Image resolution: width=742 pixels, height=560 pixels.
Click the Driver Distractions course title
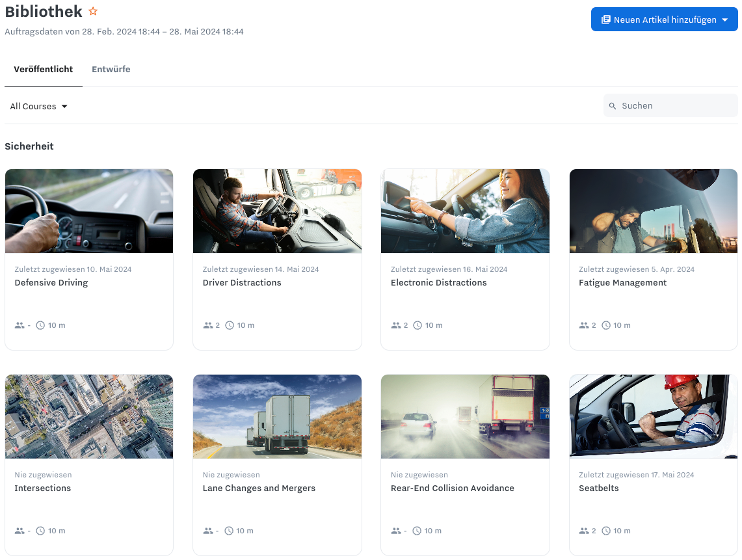[242, 283]
